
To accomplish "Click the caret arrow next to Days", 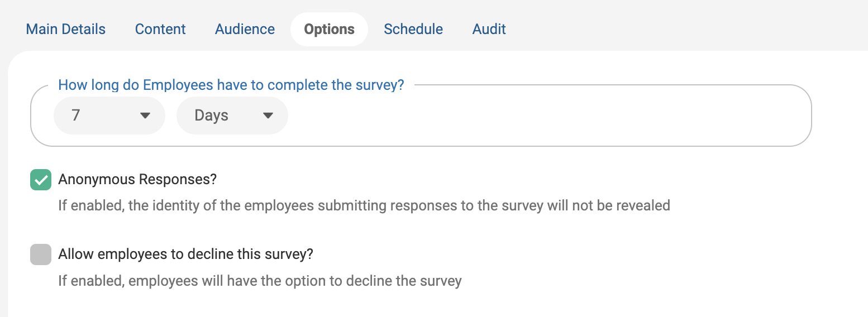I will point(268,116).
